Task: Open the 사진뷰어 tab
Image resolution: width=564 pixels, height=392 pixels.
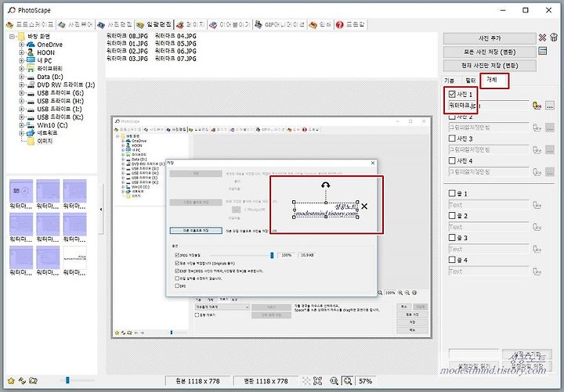Action: click(75, 24)
